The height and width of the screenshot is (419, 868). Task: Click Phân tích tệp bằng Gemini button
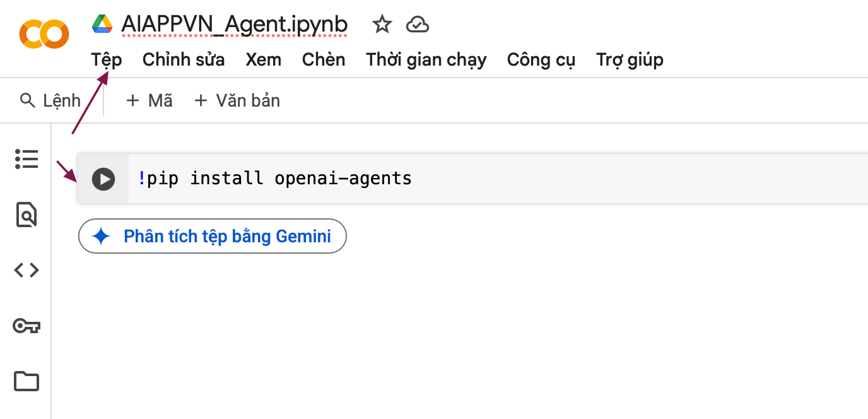point(213,236)
